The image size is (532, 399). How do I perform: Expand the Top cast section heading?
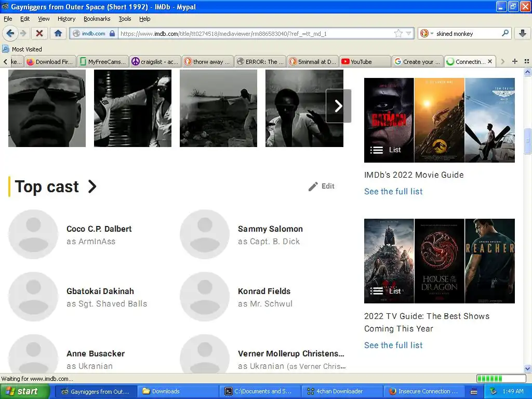[x=56, y=187]
